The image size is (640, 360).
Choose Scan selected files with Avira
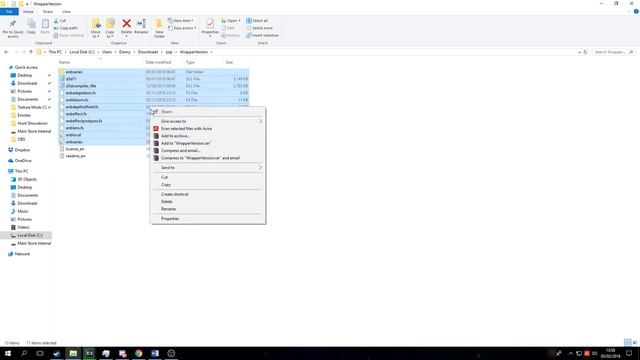tap(207, 129)
